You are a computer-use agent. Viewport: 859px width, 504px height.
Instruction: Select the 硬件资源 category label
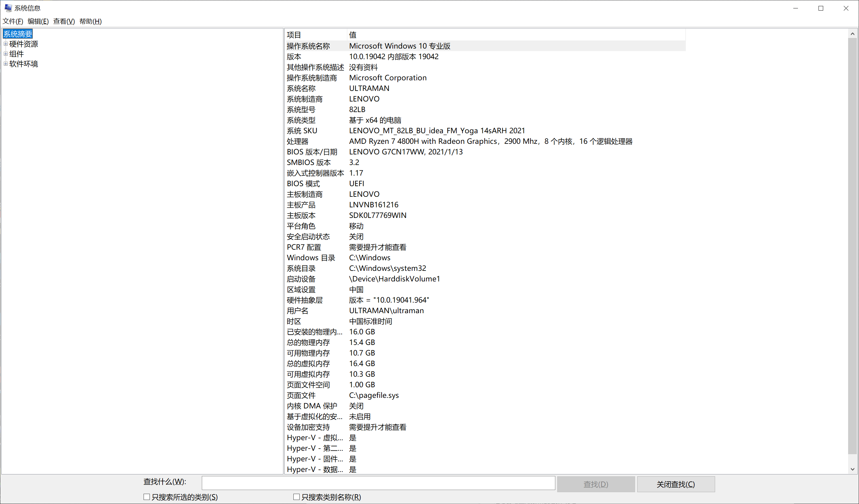click(24, 44)
